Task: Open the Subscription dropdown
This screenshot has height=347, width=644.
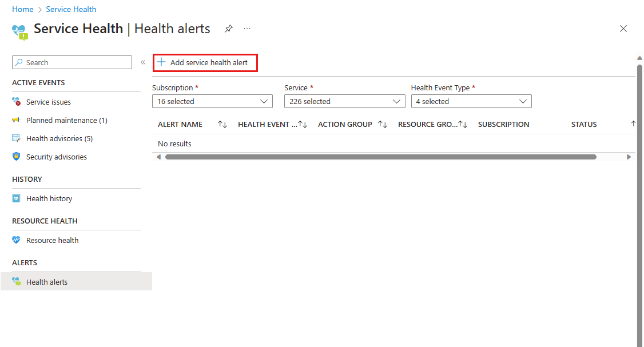Action: pyautogui.click(x=212, y=101)
